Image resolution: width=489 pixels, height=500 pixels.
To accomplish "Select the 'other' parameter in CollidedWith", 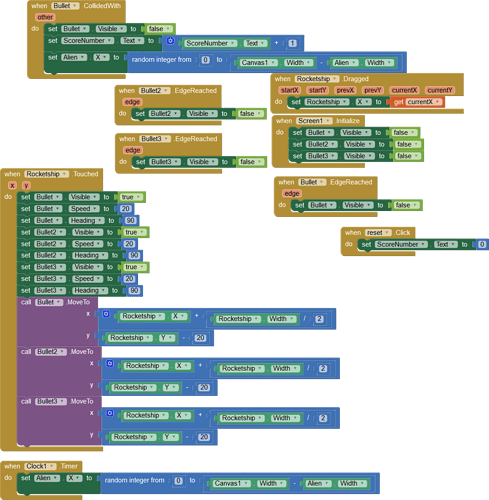I will tap(45, 17).
